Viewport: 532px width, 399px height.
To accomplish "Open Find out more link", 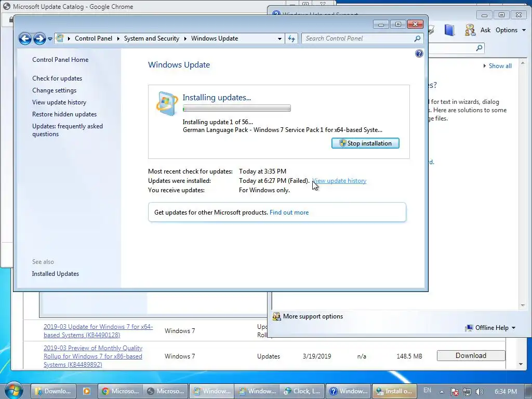I will 289,212.
